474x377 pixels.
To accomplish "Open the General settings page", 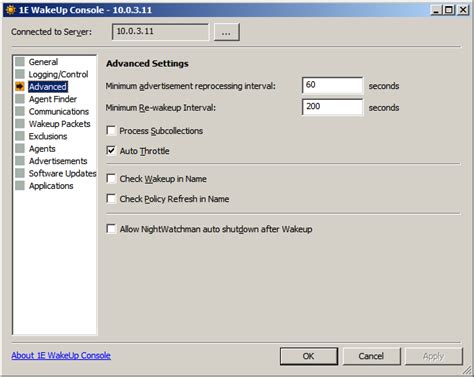I will 43,62.
